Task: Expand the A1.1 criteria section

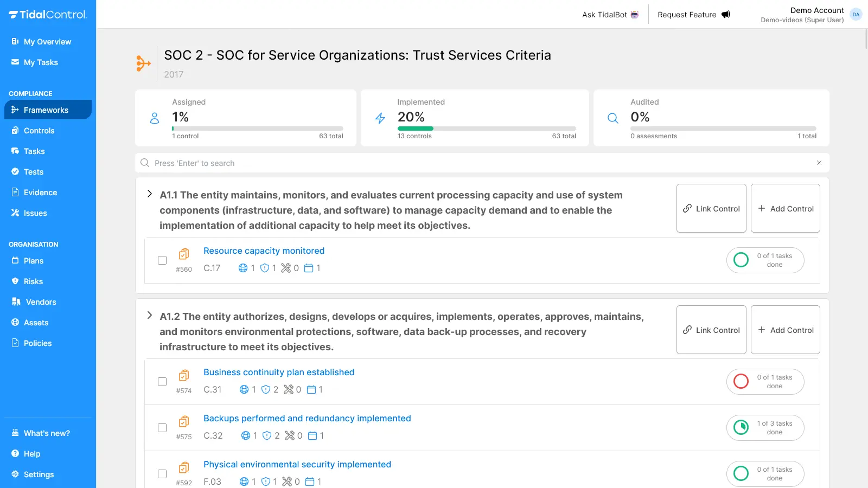Action: (150, 194)
